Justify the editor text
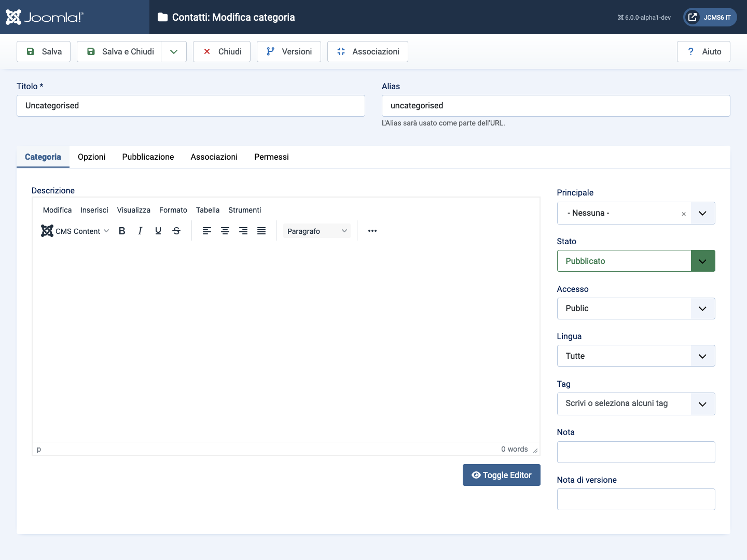Screen dimensions: 747x560 (261, 231)
